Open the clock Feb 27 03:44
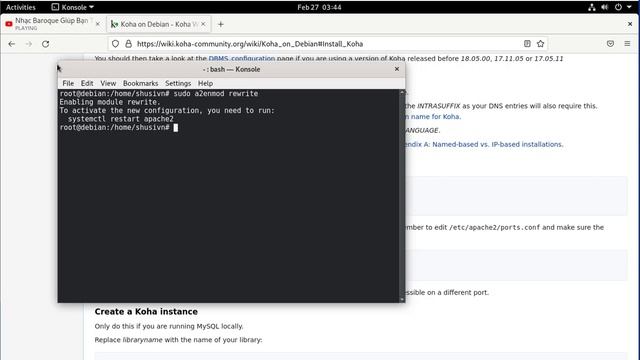This screenshot has height=360, width=640. tap(319, 7)
